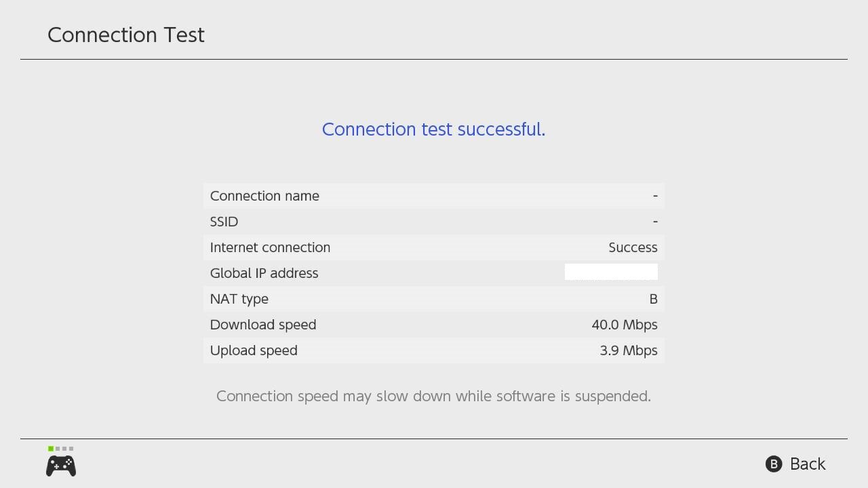Select the Connection name label
Image resolution: width=868 pixels, height=488 pixels.
point(264,196)
